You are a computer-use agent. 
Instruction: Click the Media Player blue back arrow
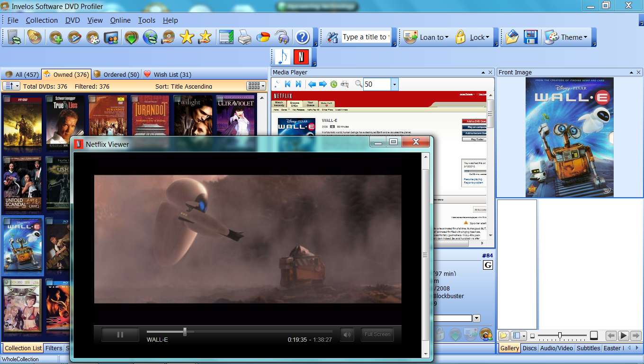(x=312, y=84)
